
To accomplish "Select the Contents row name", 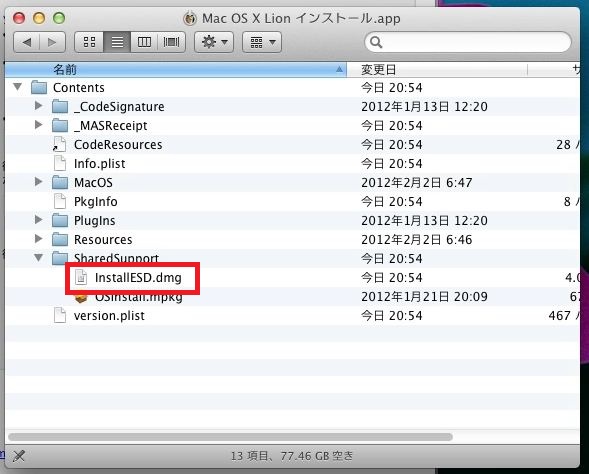I will point(79,88).
